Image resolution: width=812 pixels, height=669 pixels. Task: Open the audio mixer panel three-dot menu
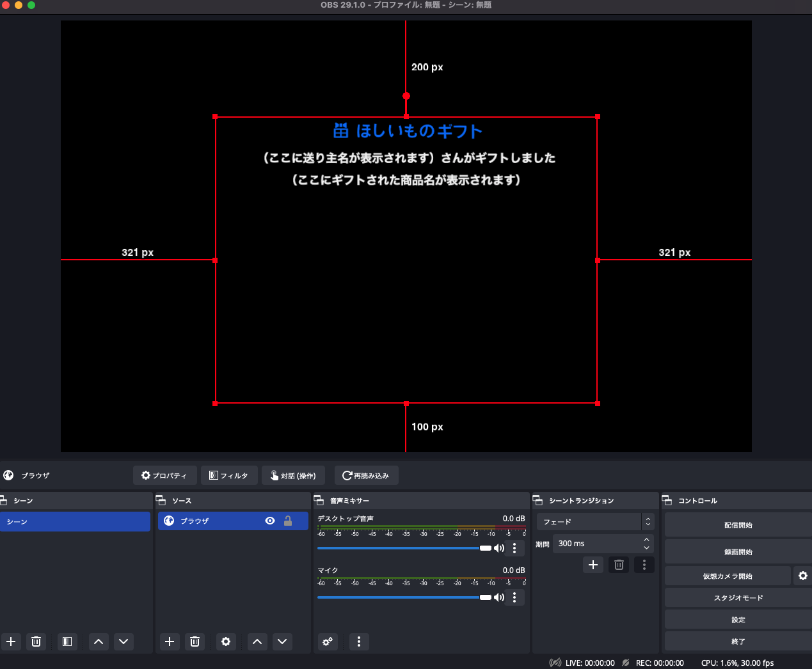[359, 641]
